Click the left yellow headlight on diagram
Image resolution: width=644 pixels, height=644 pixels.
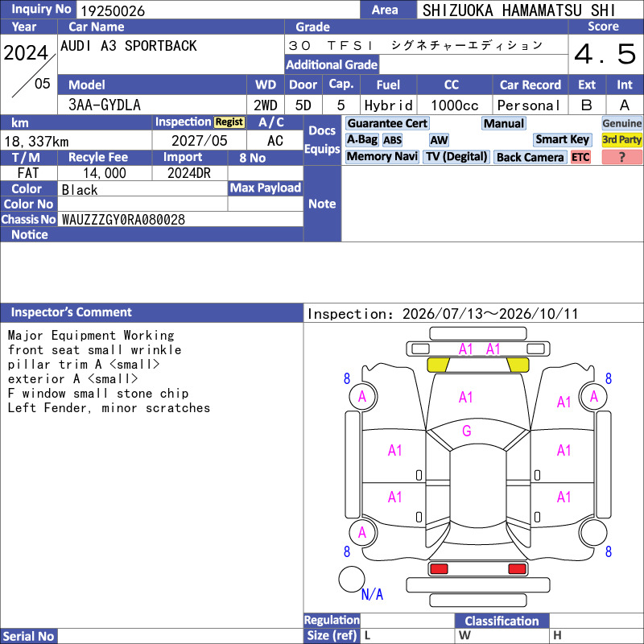coord(438,365)
